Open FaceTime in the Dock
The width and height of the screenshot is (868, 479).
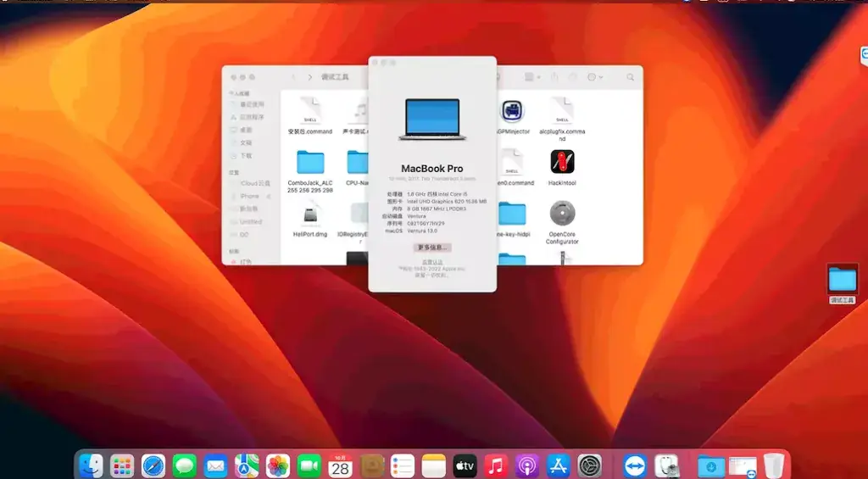(x=309, y=466)
